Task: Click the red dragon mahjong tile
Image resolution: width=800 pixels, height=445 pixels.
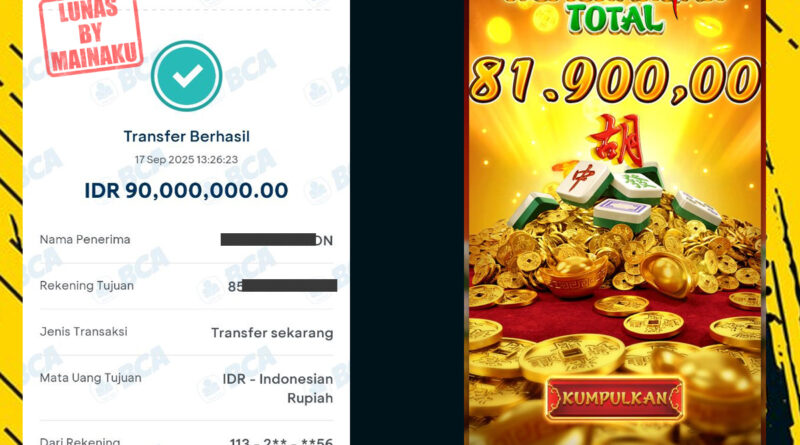Action: (x=583, y=182)
